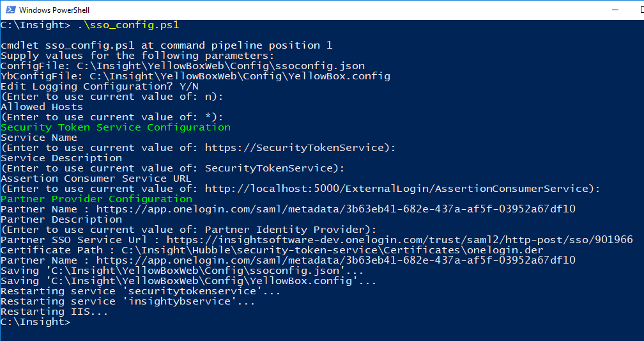Click the YbConfigFile YellowBox.config path line

click(x=195, y=76)
